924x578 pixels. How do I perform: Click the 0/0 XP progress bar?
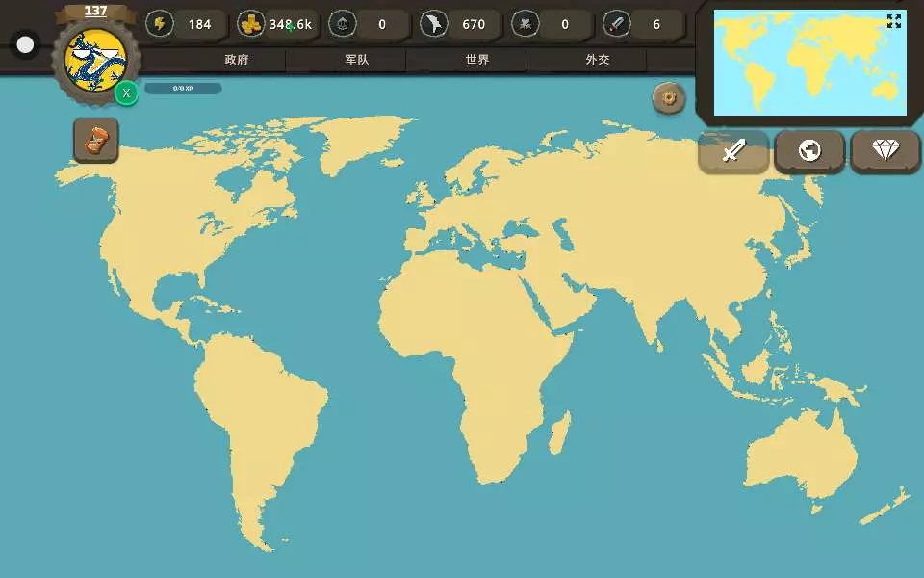click(183, 89)
